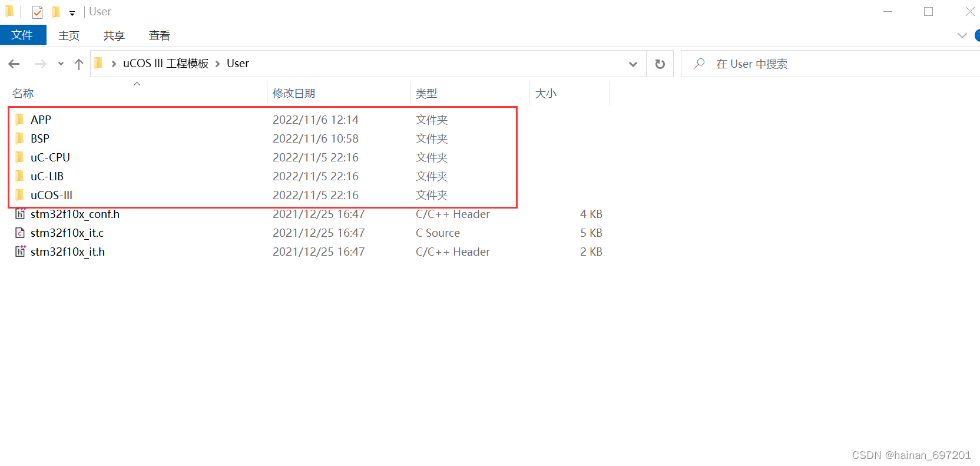
Task: Select the uC-LIB folder icon
Action: (x=20, y=176)
